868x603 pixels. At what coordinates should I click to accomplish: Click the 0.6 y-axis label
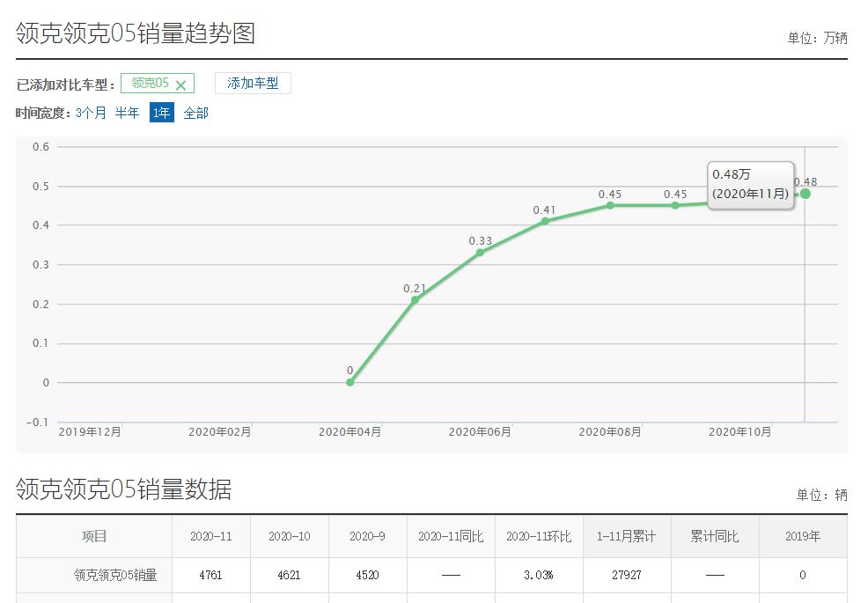[41, 147]
